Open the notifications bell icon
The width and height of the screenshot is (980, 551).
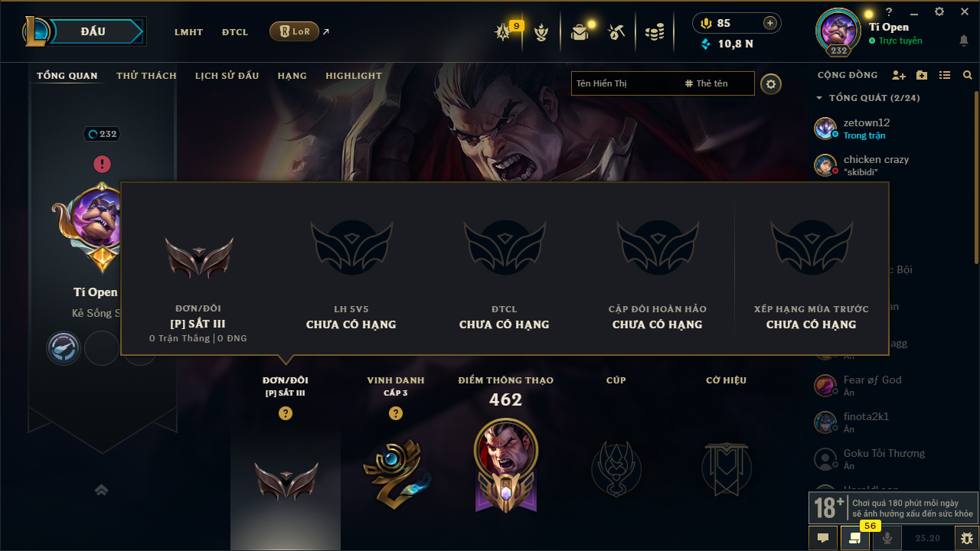click(x=964, y=41)
